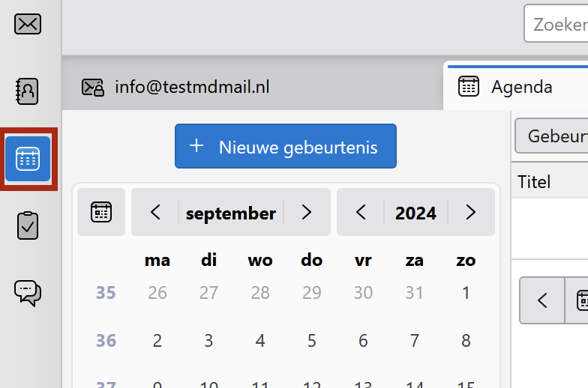Switch to info@testmdmail.nl mail tab

pyautogui.click(x=176, y=88)
